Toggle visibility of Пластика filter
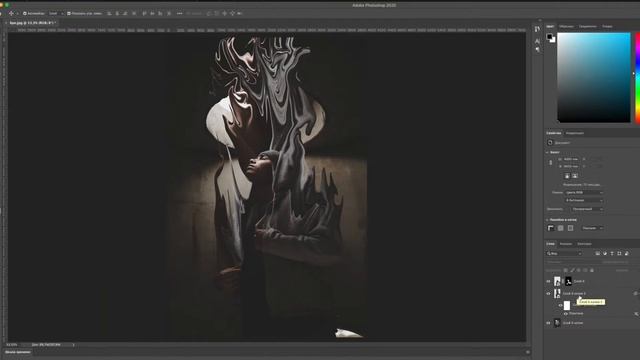The height and width of the screenshot is (360, 640). click(x=565, y=314)
